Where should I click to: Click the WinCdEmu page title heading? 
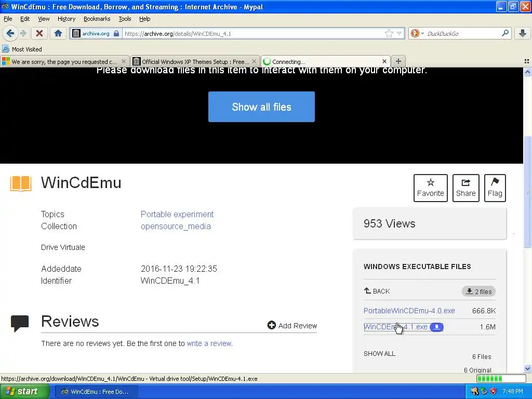click(81, 182)
